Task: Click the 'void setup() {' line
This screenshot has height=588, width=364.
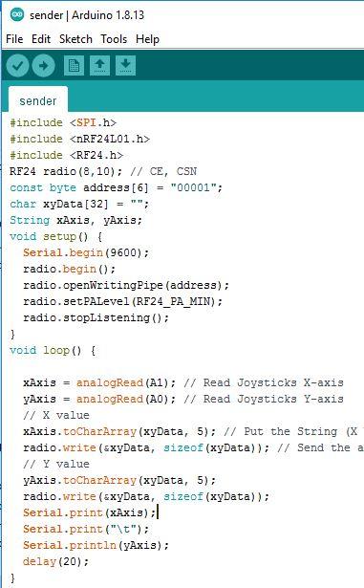Action: click(55, 236)
